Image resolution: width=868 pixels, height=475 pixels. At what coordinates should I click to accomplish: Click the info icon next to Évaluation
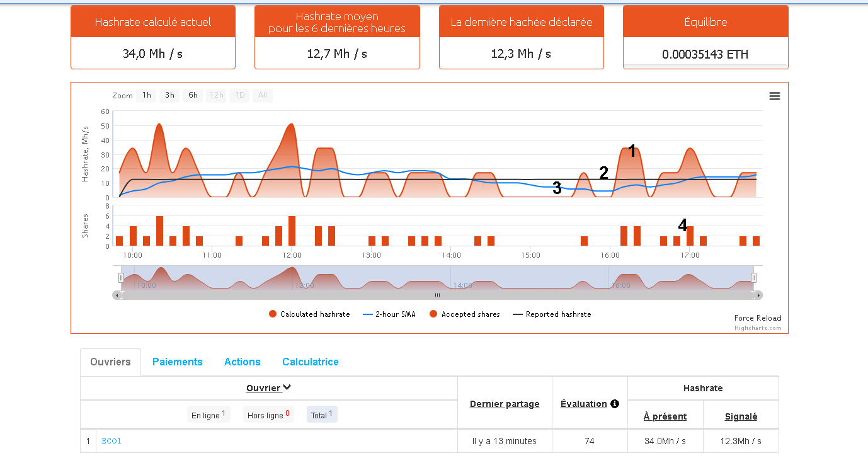coord(615,404)
